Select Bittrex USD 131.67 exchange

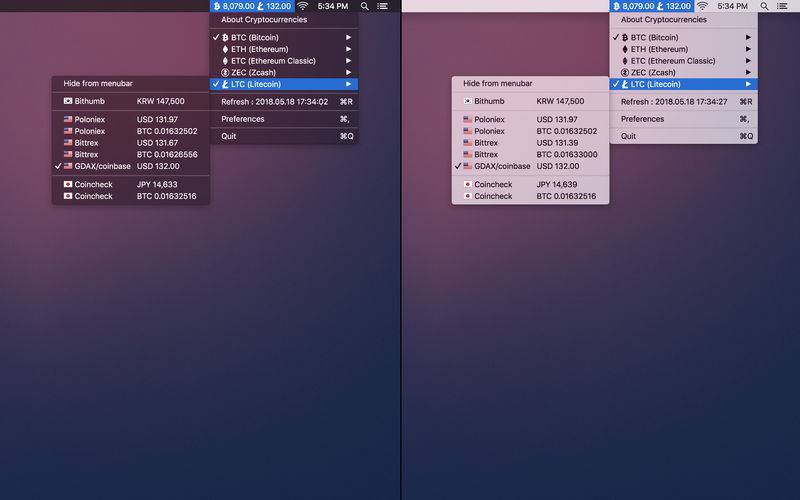(131, 143)
